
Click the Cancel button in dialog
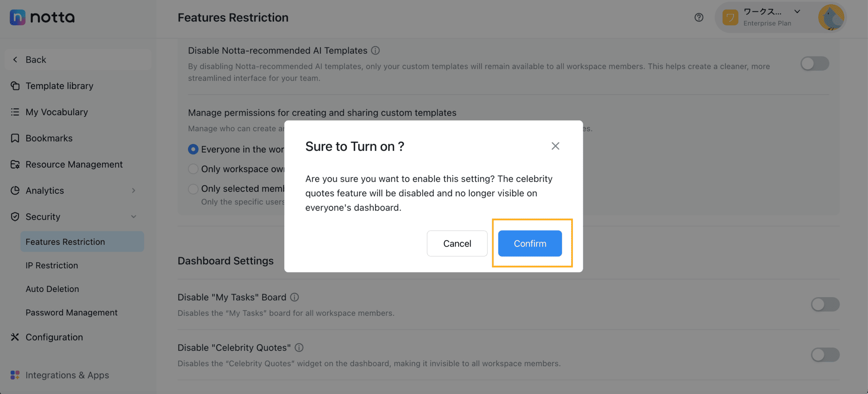(457, 243)
